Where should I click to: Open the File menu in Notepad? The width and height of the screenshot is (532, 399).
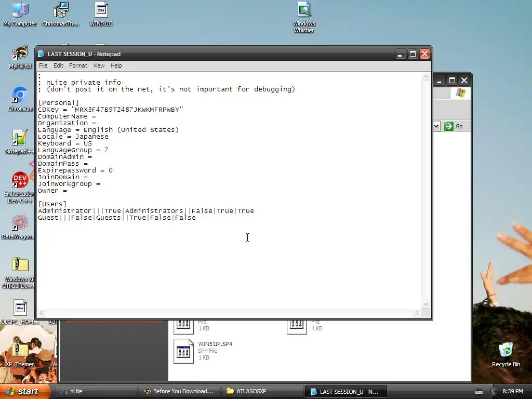coord(43,65)
